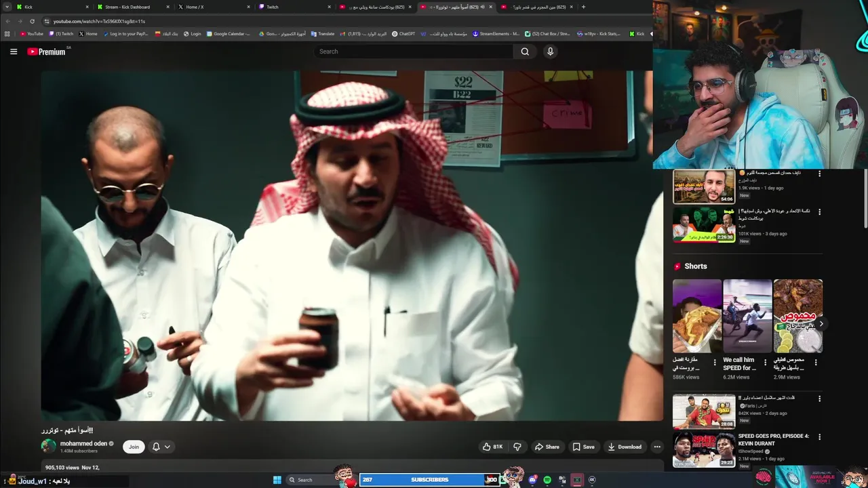Activate voice search microphone
This screenshot has width=868, height=488.
pos(550,52)
